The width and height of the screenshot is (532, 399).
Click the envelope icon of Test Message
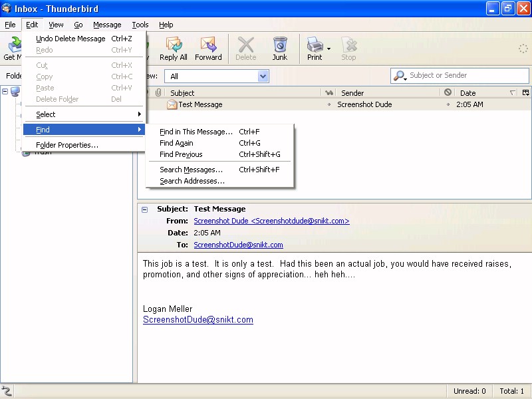[172, 104]
